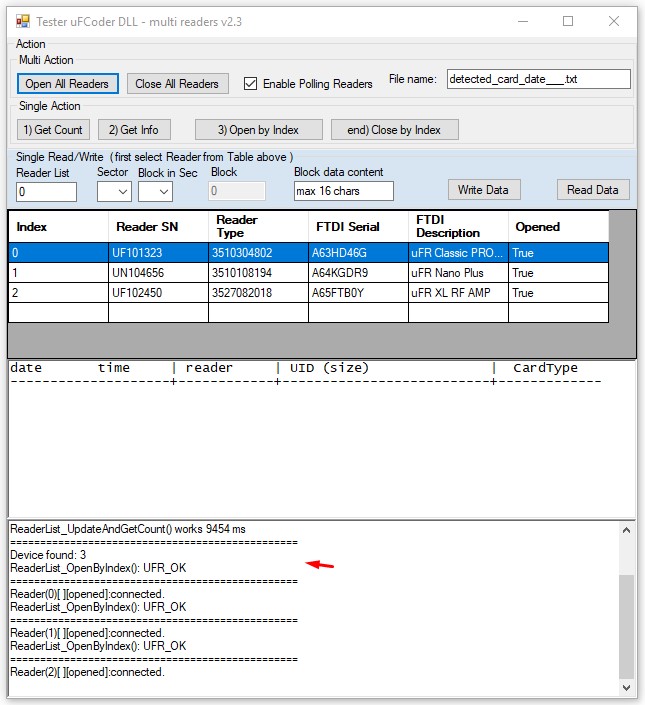Click end) Close by Index button
Image resolution: width=645 pixels, height=705 pixels.
click(x=393, y=130)
